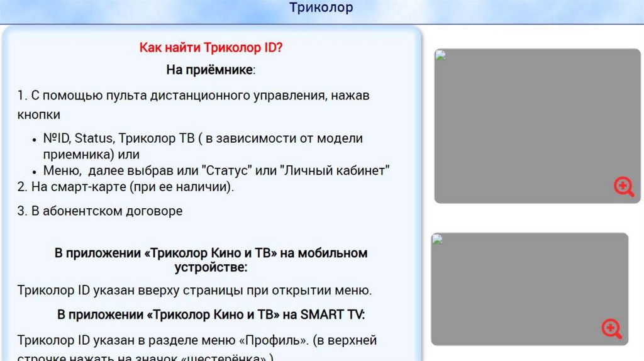Screen dimensions: 644x361
Task: Click the word "кнопки" under the first item
Action: 39,115
